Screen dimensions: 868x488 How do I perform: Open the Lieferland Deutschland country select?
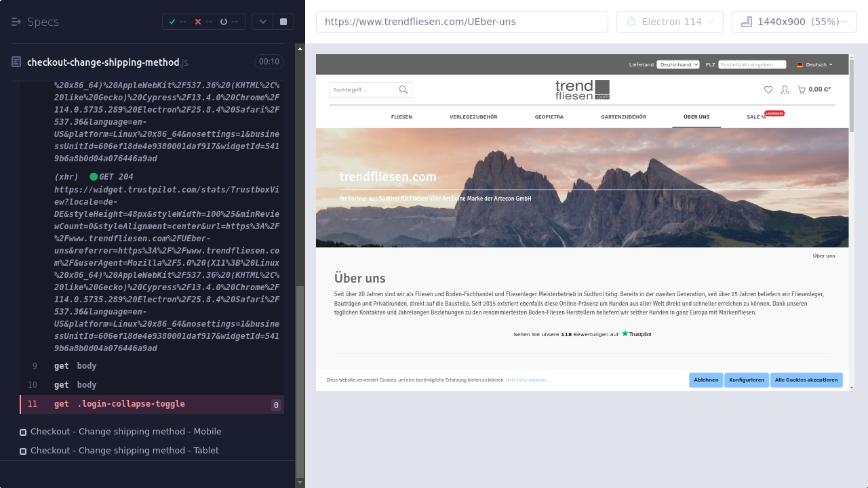point(677,64)
